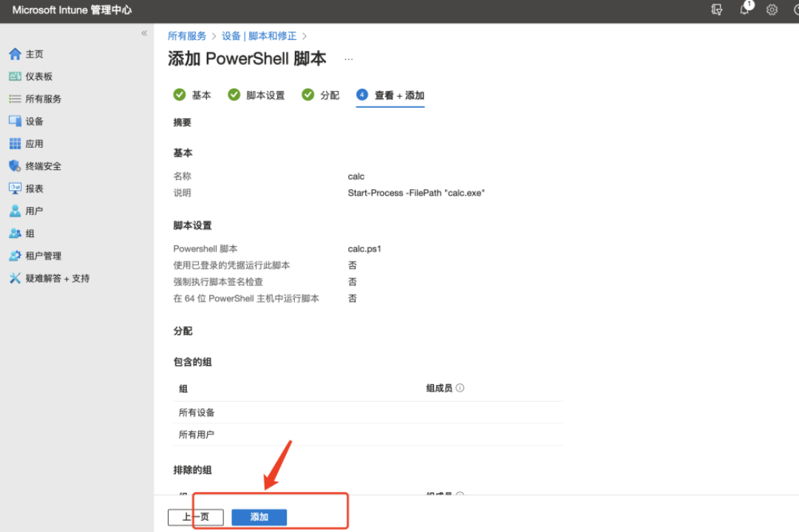Image resolution: width=799 pixels, height=532 pixels.
Task: Click the Powershell 脚本 label
Action: 205,249
